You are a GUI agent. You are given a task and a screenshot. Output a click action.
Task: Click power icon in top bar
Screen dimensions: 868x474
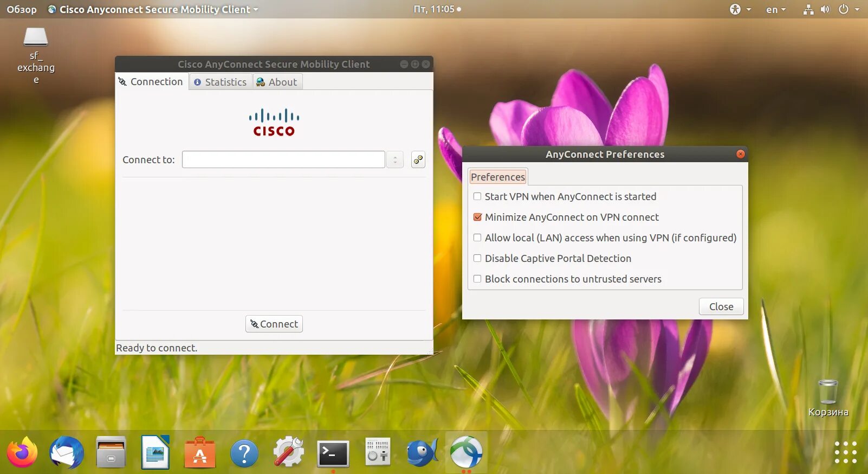[844, 9]
